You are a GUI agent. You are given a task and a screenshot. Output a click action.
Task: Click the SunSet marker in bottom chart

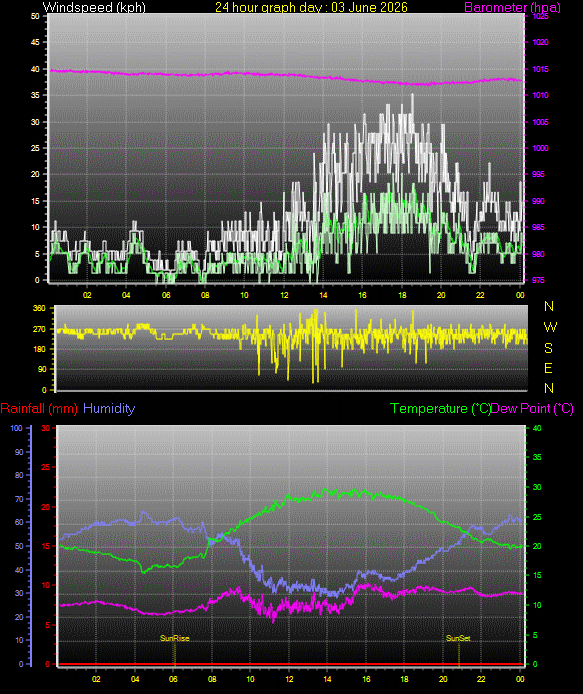[x=458, y=638]
